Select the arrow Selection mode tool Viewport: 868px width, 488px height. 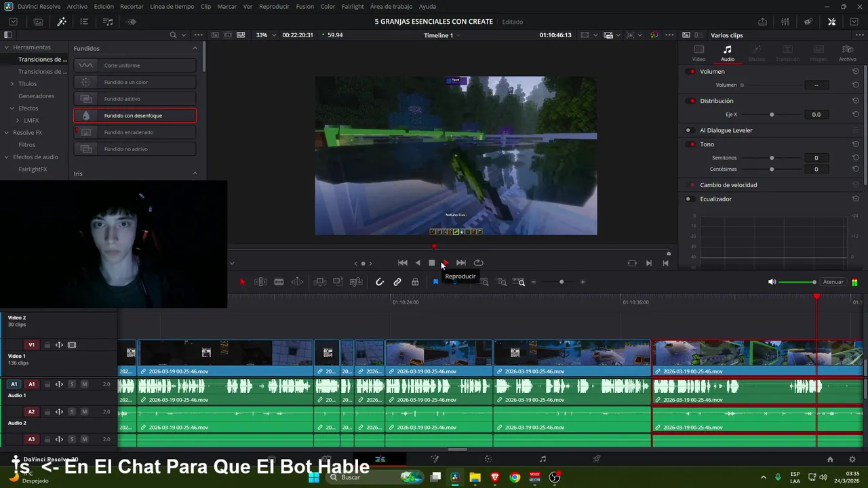pos(243,282)
